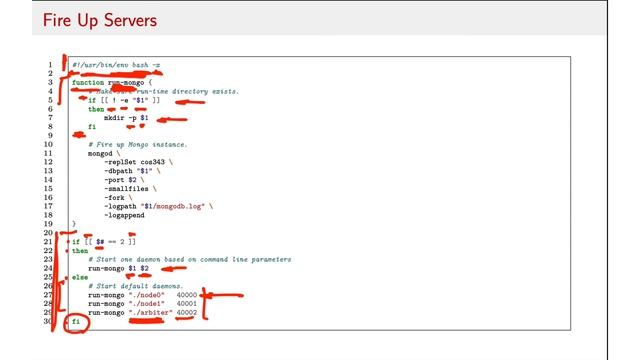Select the "run-mongo $1 $2" call
Screen dimensions: 640x360
[x=118, y=269]
